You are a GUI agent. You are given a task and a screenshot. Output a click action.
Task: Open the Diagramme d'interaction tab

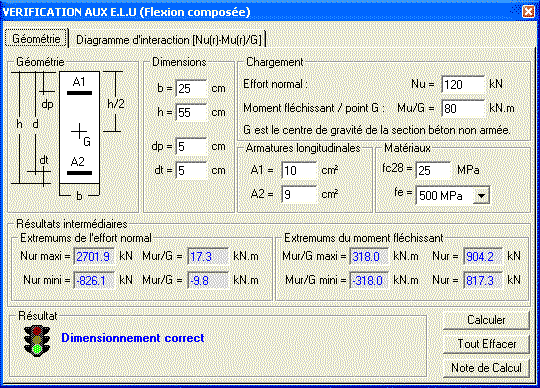coord(168,40)
